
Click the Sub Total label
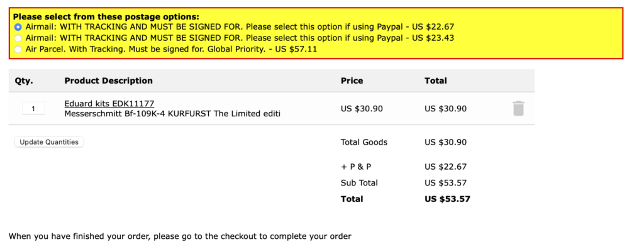[x=359, y=183]
